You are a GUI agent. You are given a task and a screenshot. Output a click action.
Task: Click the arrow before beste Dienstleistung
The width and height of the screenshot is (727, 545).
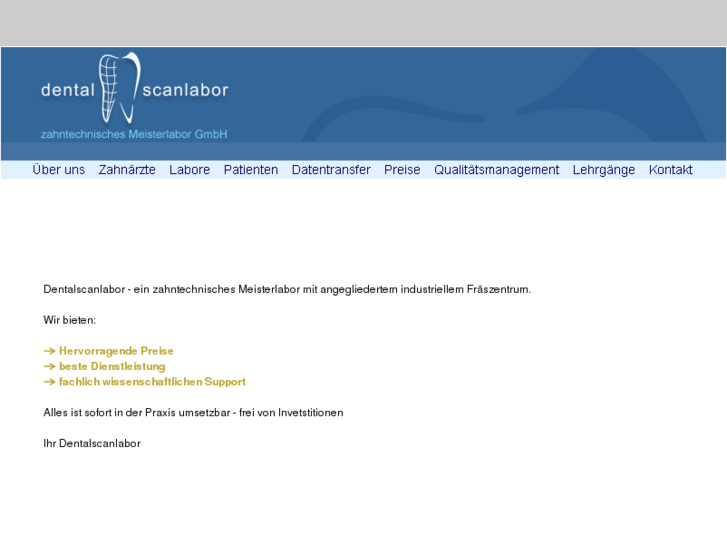(x=49, y=366)
